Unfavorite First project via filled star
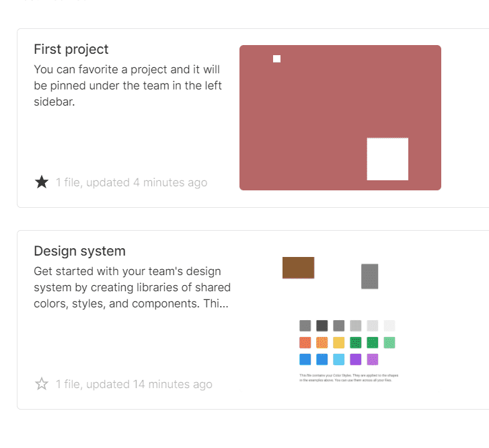The width and height of the screenshot is (489, 448). tap(42, 182)
